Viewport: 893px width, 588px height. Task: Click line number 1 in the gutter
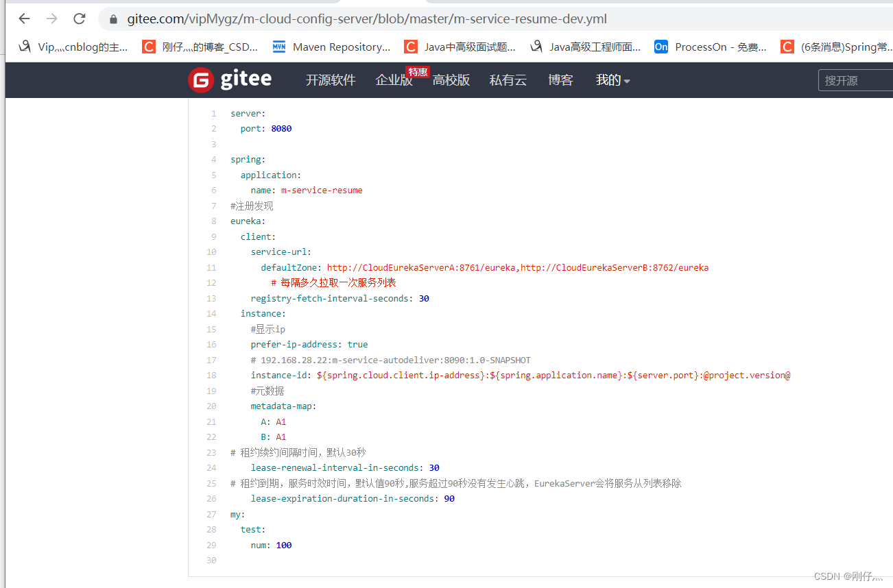click(x=213, y=114)
